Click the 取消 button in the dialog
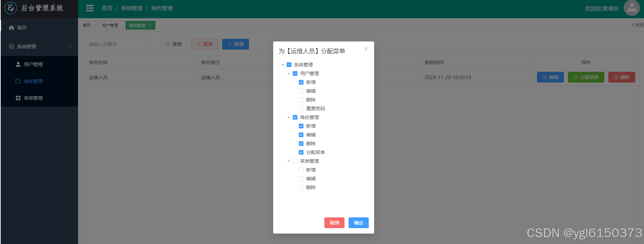The height and width of the screenshot is (244, 644). 334,223
